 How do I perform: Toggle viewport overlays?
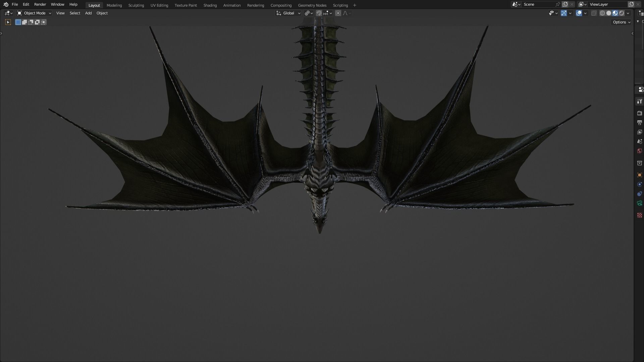pos(579,13)
